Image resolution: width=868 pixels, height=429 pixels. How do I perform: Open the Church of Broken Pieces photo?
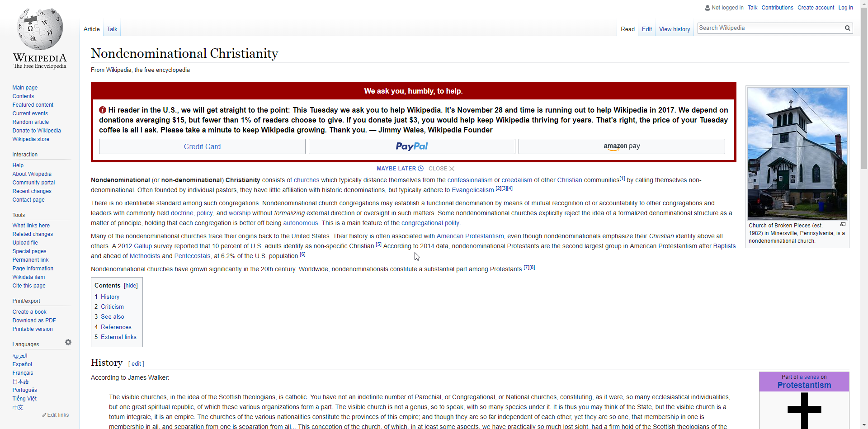(x=797, y=153)
